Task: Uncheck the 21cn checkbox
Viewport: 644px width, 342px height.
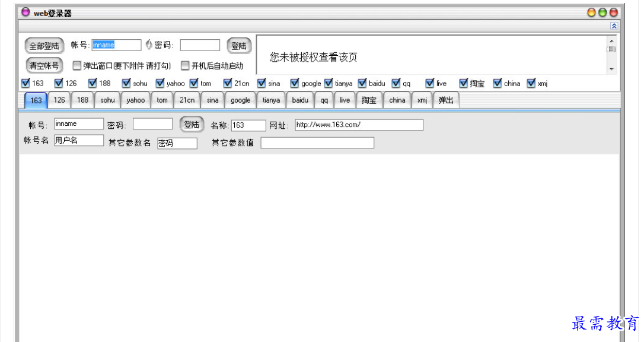Action: 228,83
